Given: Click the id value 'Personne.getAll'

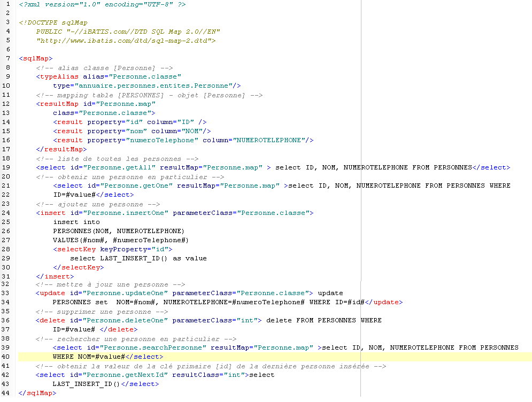Looking at the screenshot, I should tap(119, 167).
